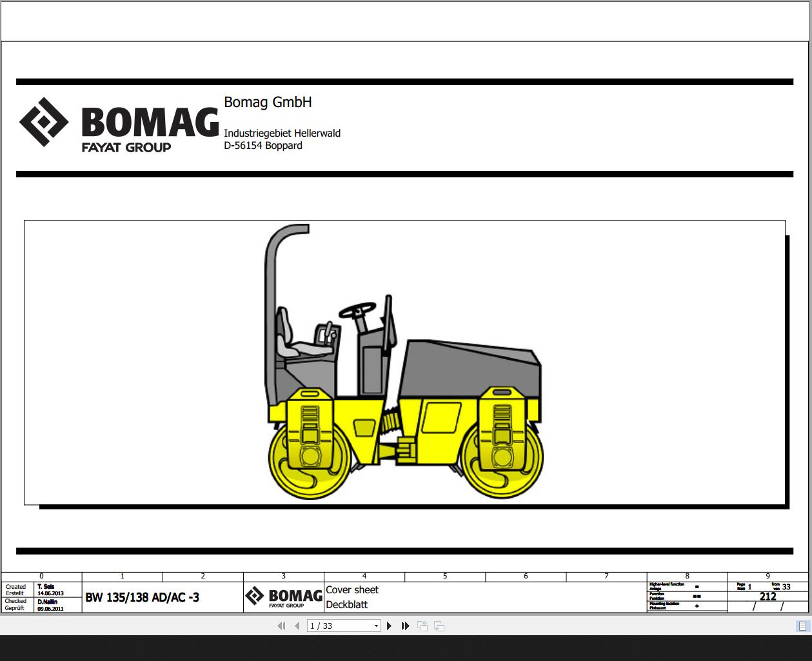The image size is (812, 661).
Task: Click column marker '4' in the ruler
Action: pos(364,576)
